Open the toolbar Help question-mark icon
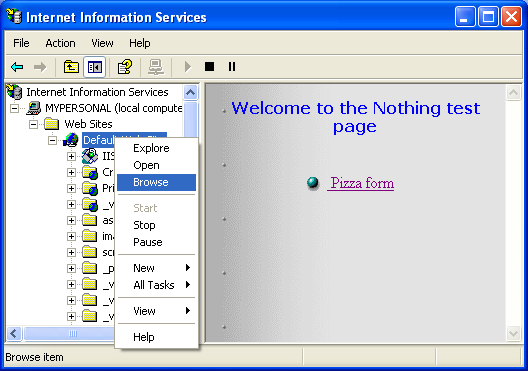Image resolution: width=528 pixels, height=371 pixels. pyautogui.click(x=125, y=67)
